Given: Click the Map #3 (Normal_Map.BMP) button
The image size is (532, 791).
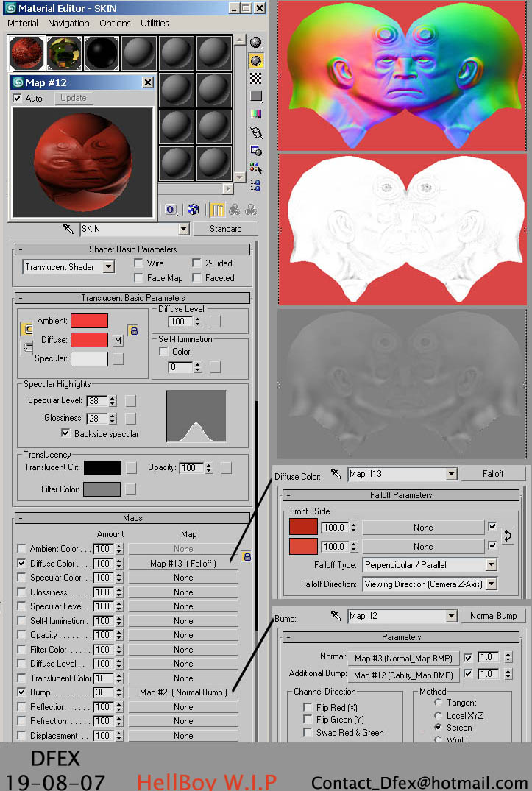Looking at the screenshot, I should coord(403,658).
